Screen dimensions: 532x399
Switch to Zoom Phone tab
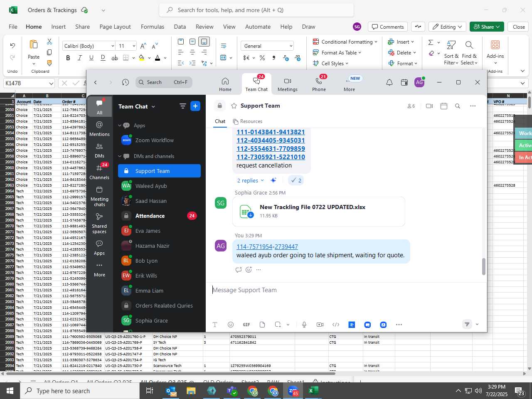(319, 84)
